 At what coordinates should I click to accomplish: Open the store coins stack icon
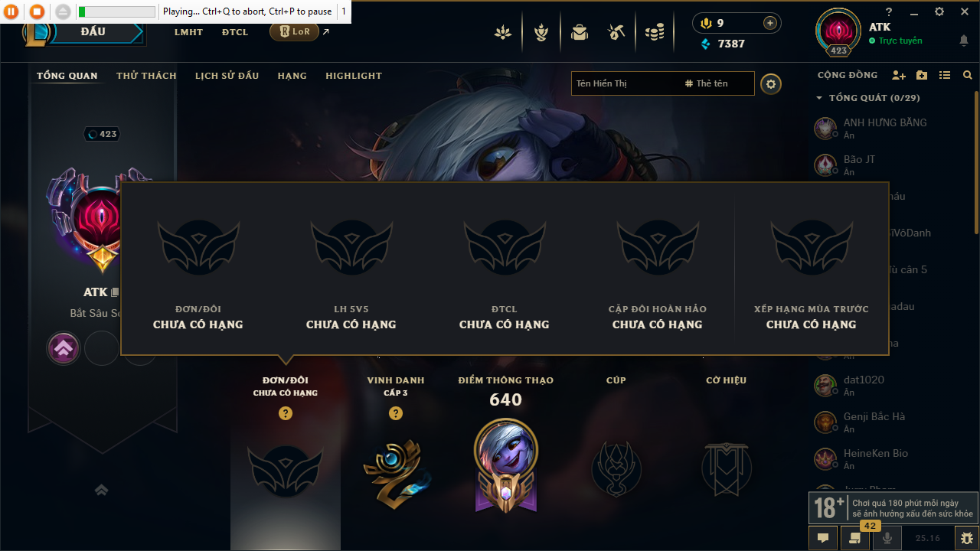pyautogui.click(x=654, y=32)
